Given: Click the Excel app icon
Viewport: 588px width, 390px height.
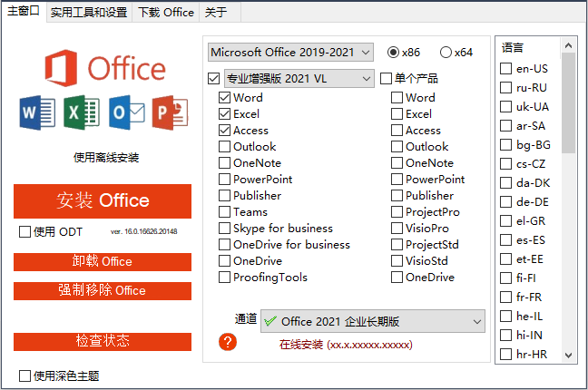Looking at the screenshot, I should coord(82,112).
